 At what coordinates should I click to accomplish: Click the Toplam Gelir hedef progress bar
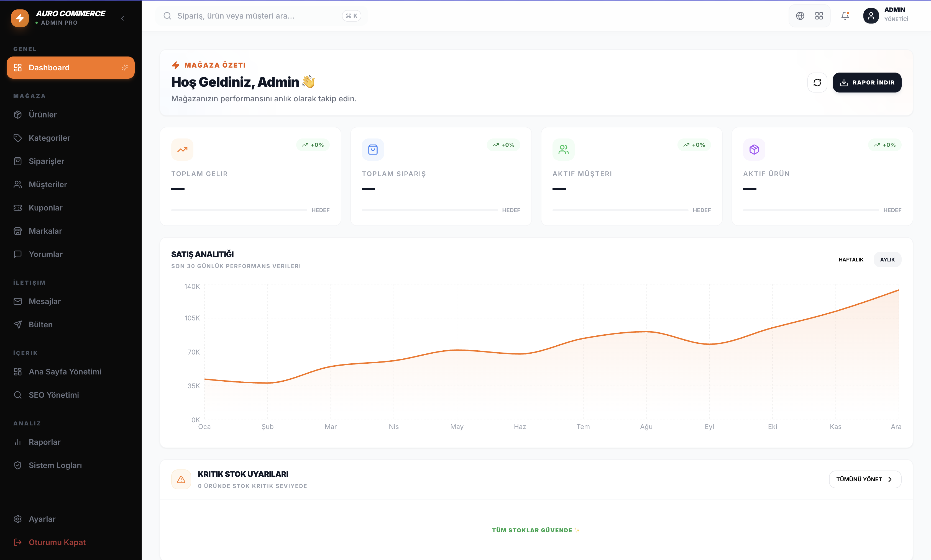239,210
